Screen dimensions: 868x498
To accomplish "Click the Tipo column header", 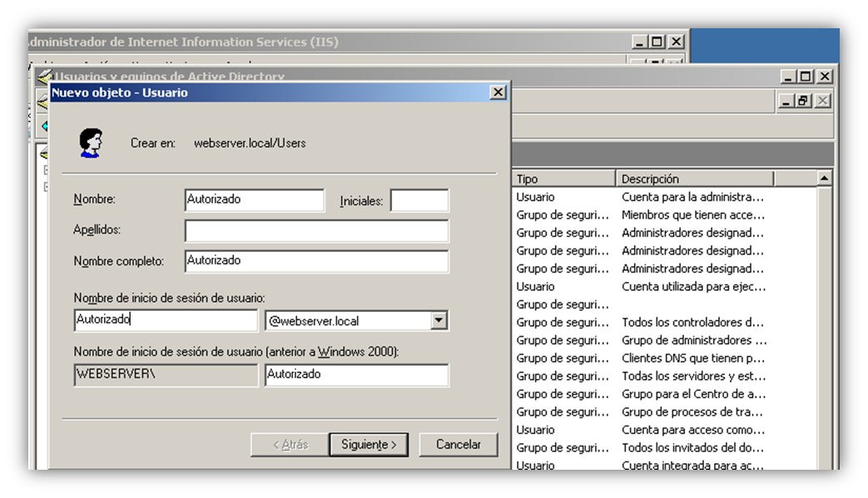I will (x=563, y=179).
